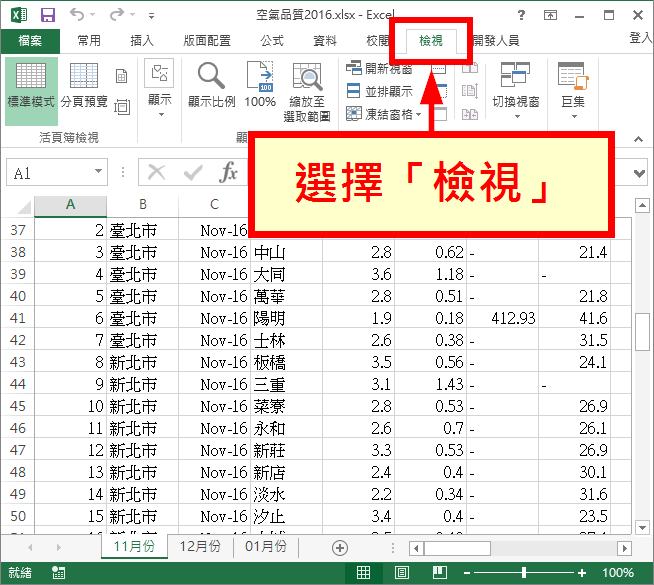Click the Select All corner triangle

click(x=23, y=207)
